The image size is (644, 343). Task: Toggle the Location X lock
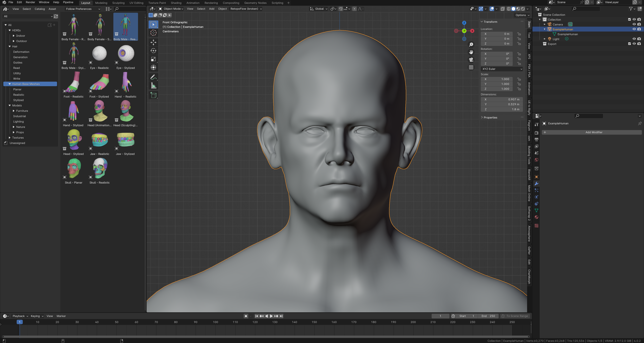tap(519, 34)
